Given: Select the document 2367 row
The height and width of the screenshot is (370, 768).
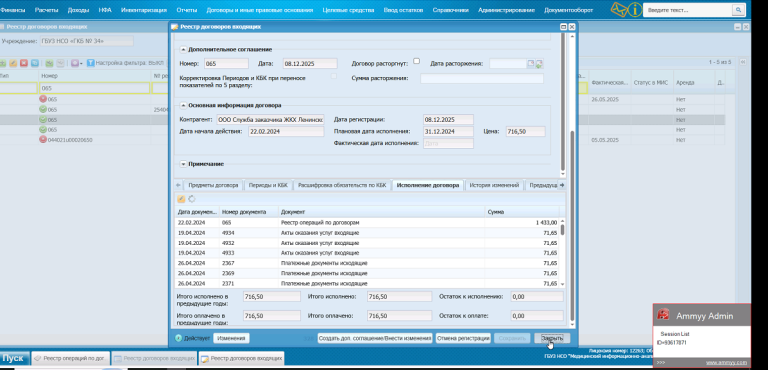Looking at the screenshot, I should coord(367,263).
